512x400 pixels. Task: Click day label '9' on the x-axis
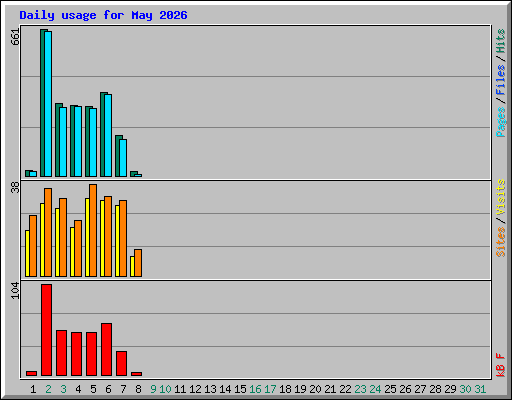153,389
